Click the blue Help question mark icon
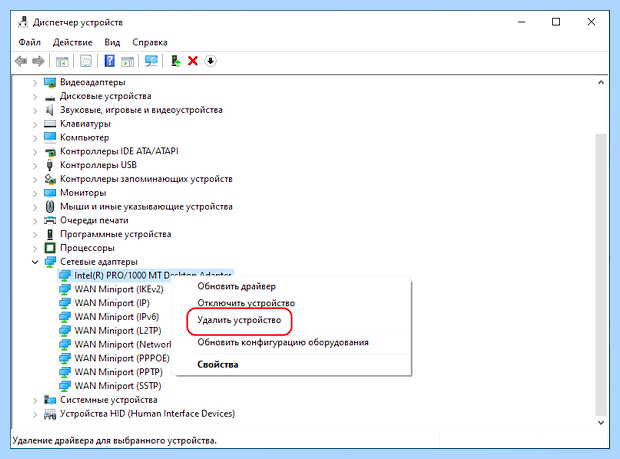Screen dimensions: 620x459 (x=110, y=61)
